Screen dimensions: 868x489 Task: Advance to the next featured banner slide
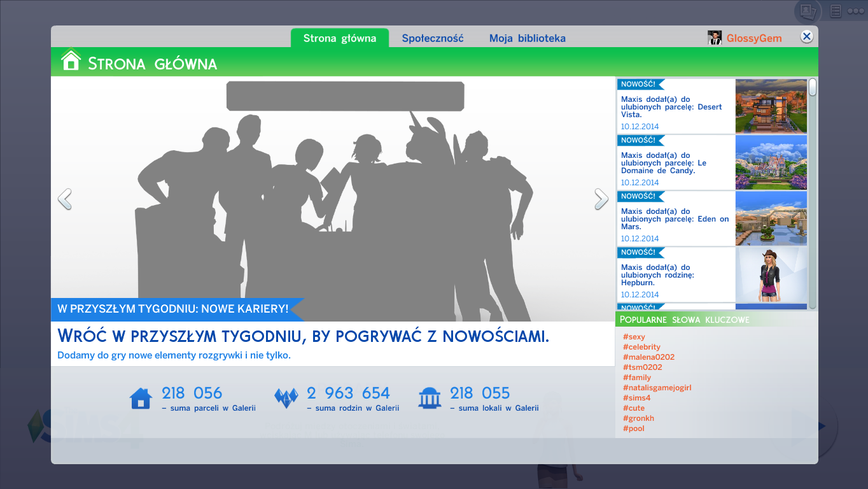point(601,199)
